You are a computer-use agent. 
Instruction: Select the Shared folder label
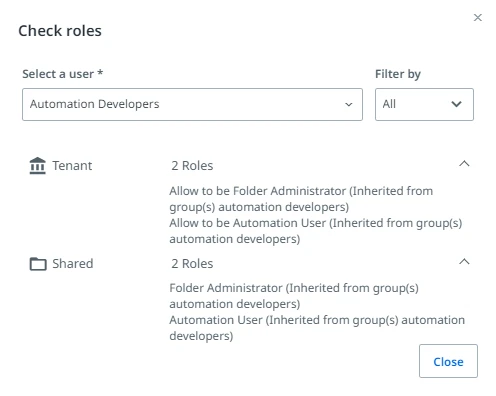[x=73, y=264]
